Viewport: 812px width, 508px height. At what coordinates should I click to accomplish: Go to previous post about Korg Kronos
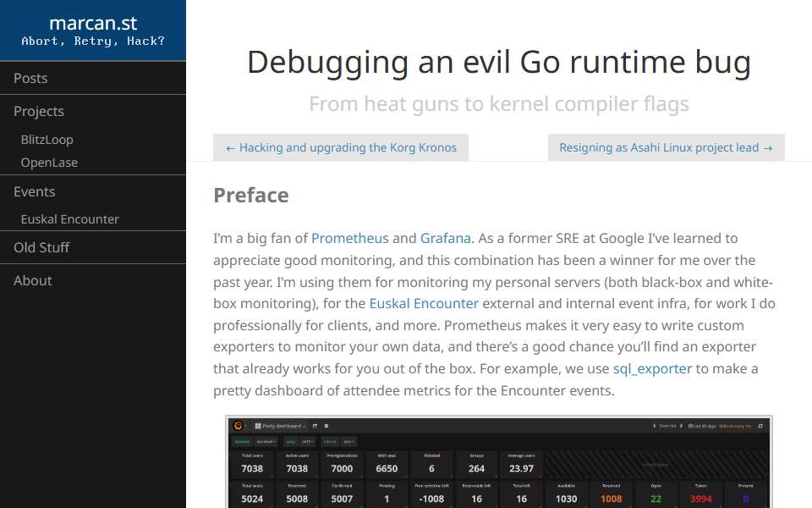[341, 147]
